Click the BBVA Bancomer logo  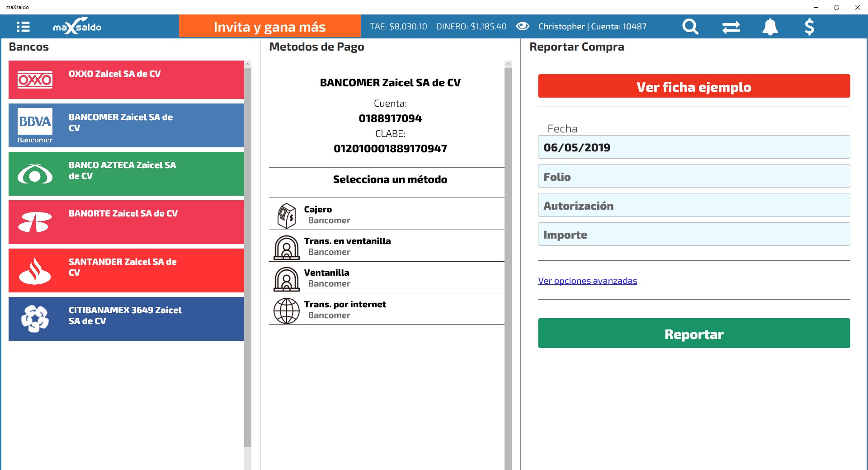point(35,126)
